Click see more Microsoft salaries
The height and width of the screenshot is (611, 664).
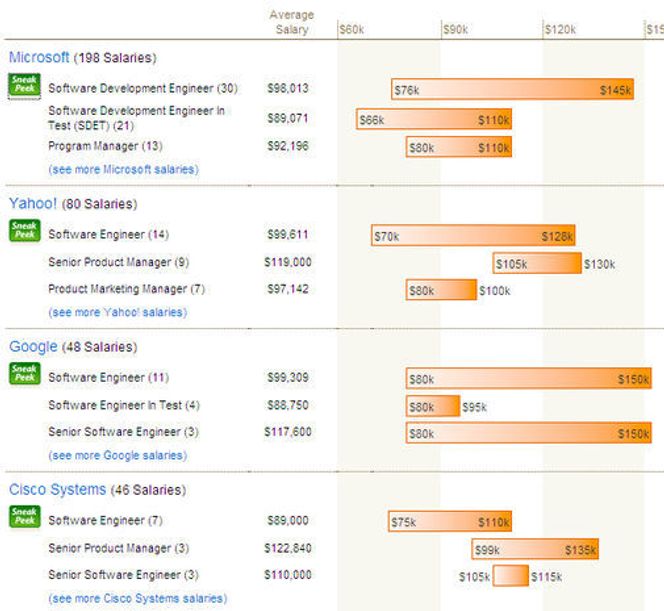[124, 169]
